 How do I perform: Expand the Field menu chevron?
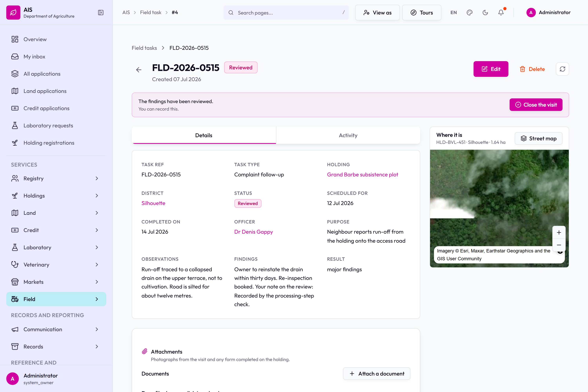click(97, 299)
